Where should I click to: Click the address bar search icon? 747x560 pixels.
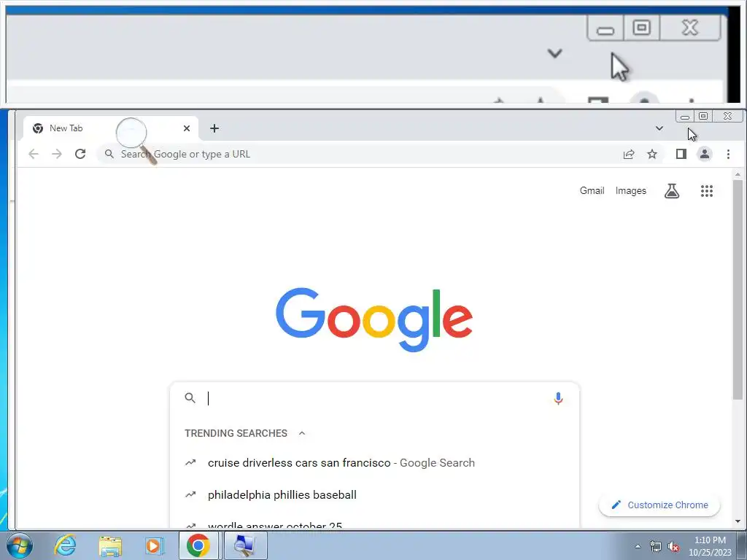coord(109,154)
